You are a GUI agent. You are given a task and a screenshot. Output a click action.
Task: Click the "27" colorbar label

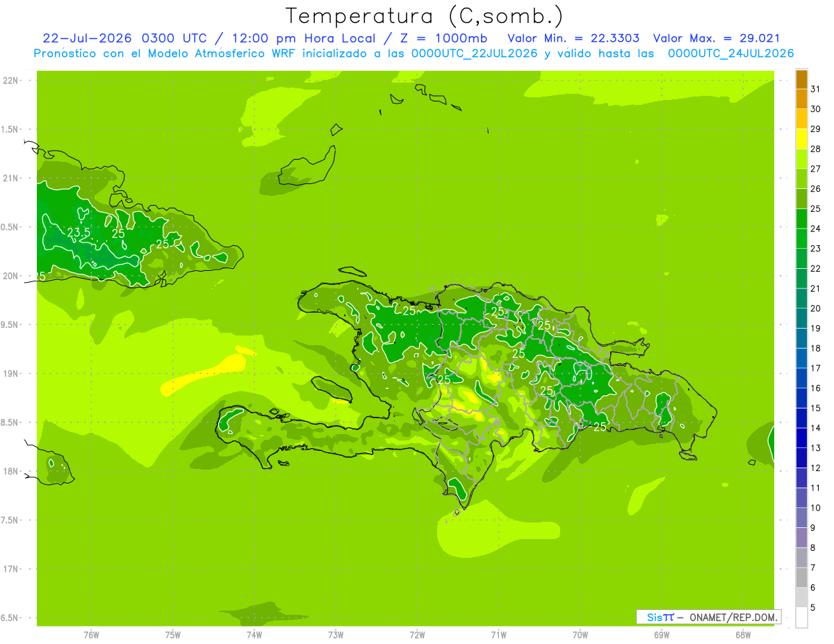[x=816, y=169]
